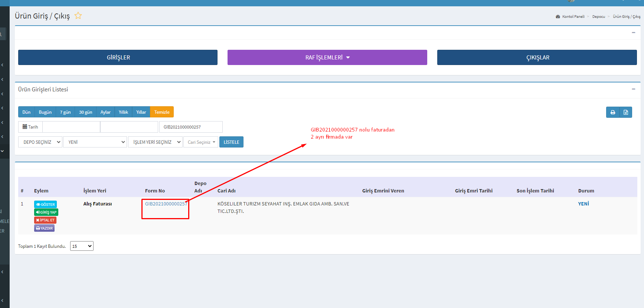The width and height of the screenshot is (644, 308).
Task: Open the Cari Seçiniz selector
Action: (x=201, y=142)
